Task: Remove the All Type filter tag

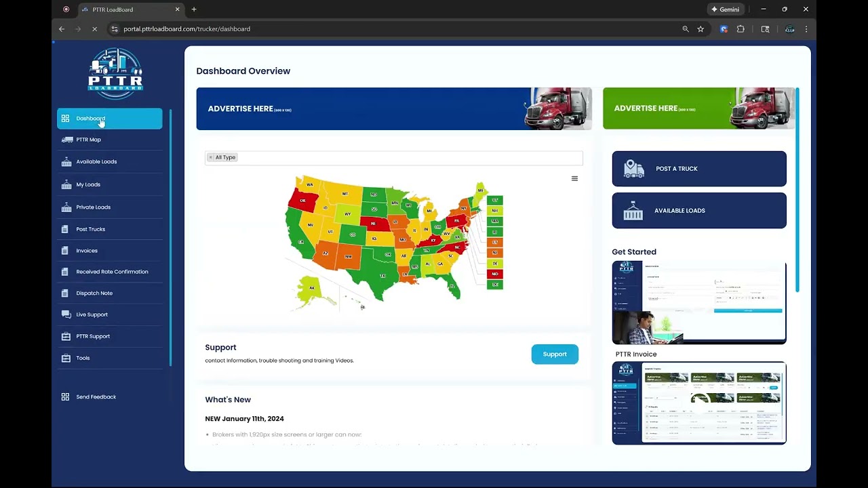Action: (x=210, y=157)
